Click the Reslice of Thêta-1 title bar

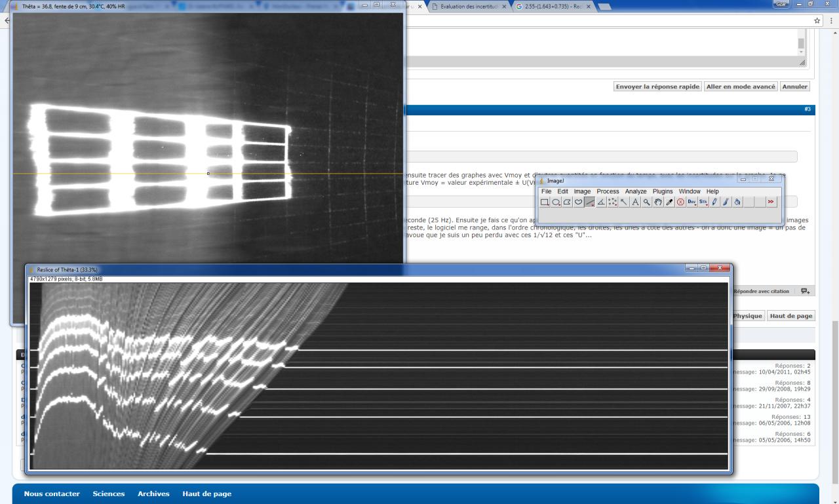[x=378, y=269]
